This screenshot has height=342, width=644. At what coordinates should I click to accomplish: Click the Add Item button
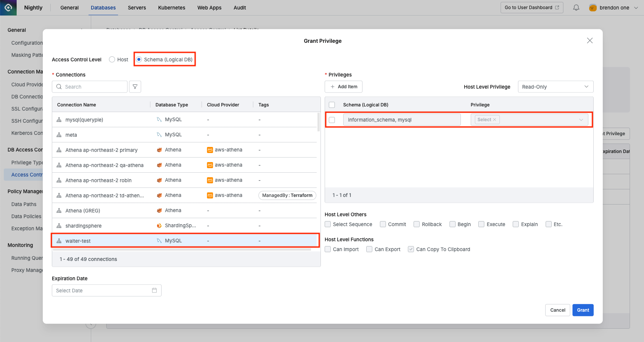tap(343, 87)
